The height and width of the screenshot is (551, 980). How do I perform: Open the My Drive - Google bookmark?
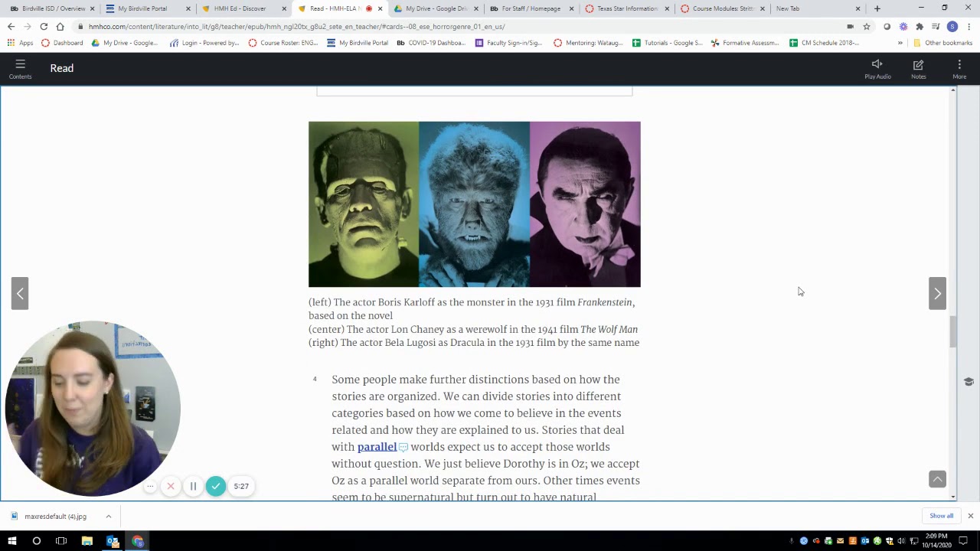pyautogui.click(x=124, y=43)
